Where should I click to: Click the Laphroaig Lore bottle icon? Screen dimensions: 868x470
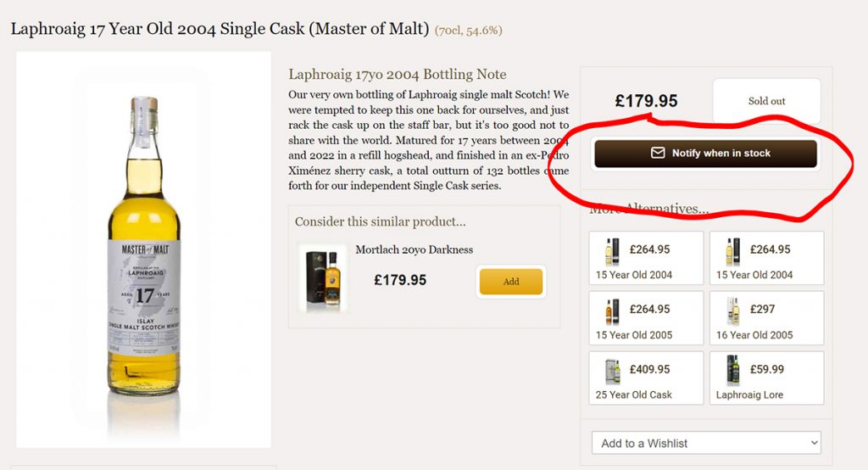(x=732, y=371)
